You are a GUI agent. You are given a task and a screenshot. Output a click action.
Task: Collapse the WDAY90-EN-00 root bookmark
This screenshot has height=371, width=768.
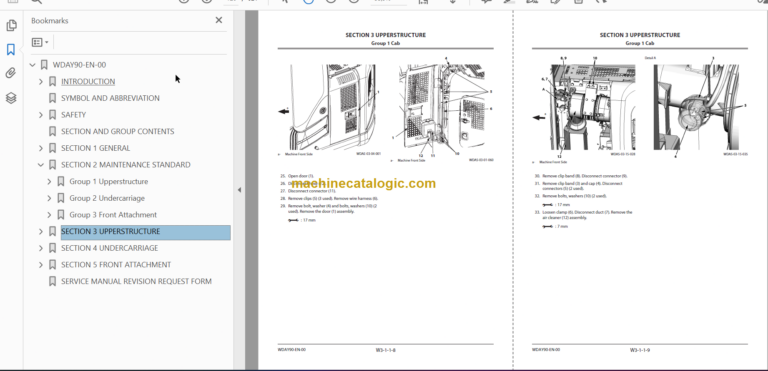(32, 65)
